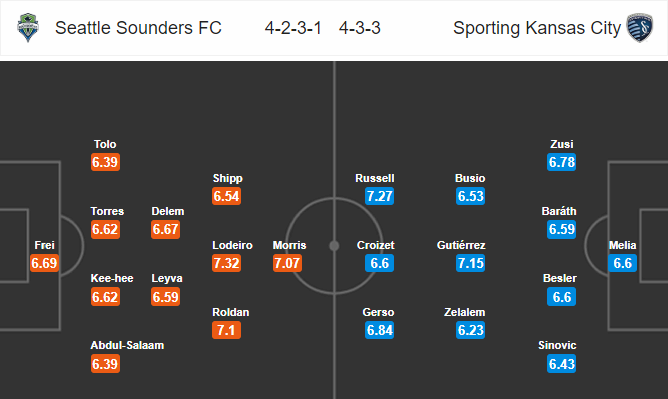668x399 pixels.
Task: Click goalkeeper Frei's 6.69 rating badge
Action: pyautogui.click(x=44, y=263)
